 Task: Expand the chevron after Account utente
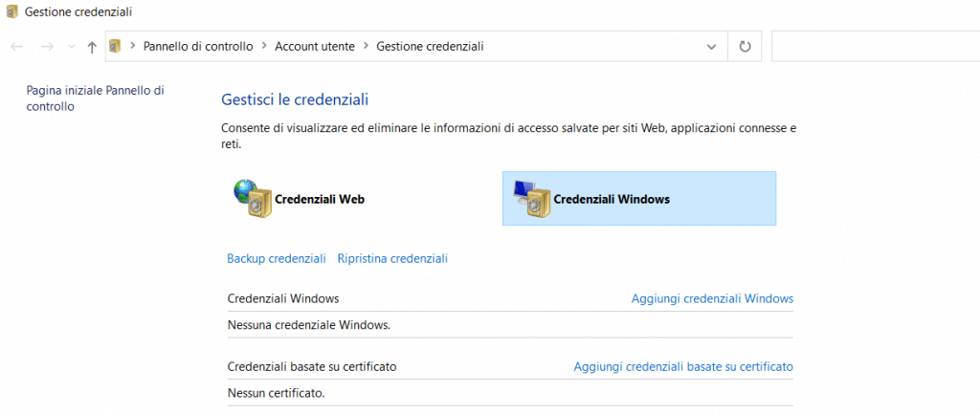point(366,46)
